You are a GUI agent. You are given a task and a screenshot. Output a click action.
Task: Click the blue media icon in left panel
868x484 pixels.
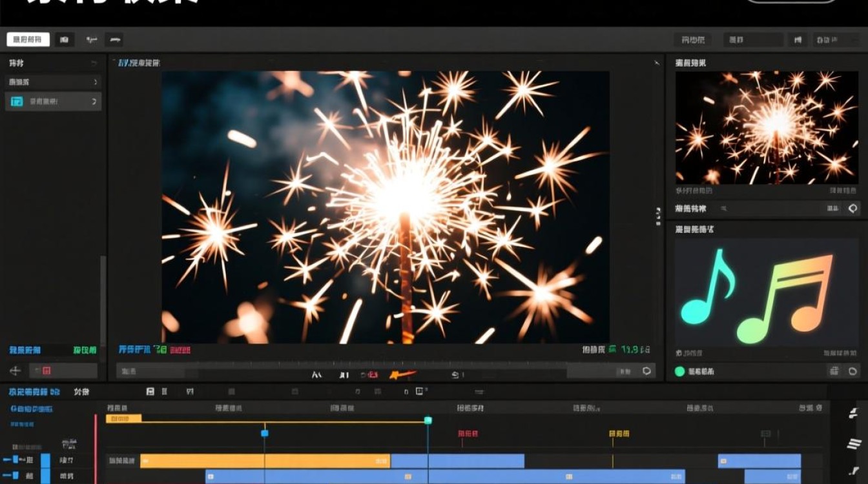click(17, 101)
